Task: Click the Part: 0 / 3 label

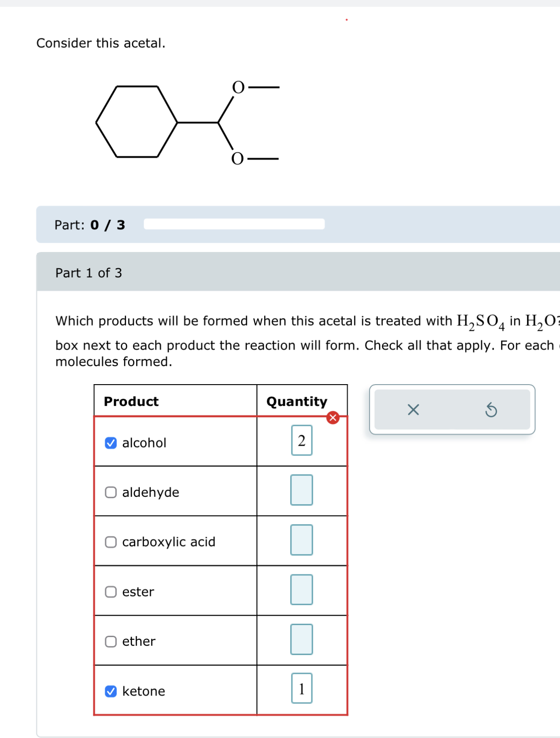Action: pos(89,225)
